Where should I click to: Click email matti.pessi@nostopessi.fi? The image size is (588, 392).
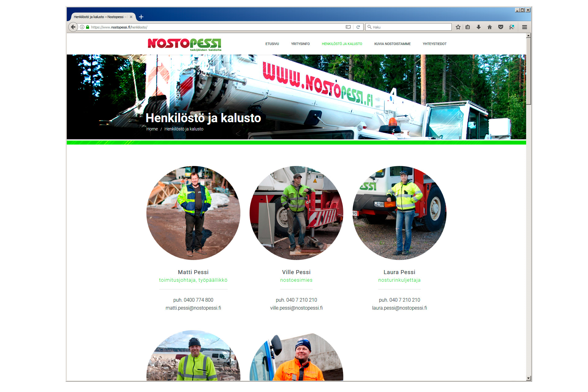coord(193,308)
